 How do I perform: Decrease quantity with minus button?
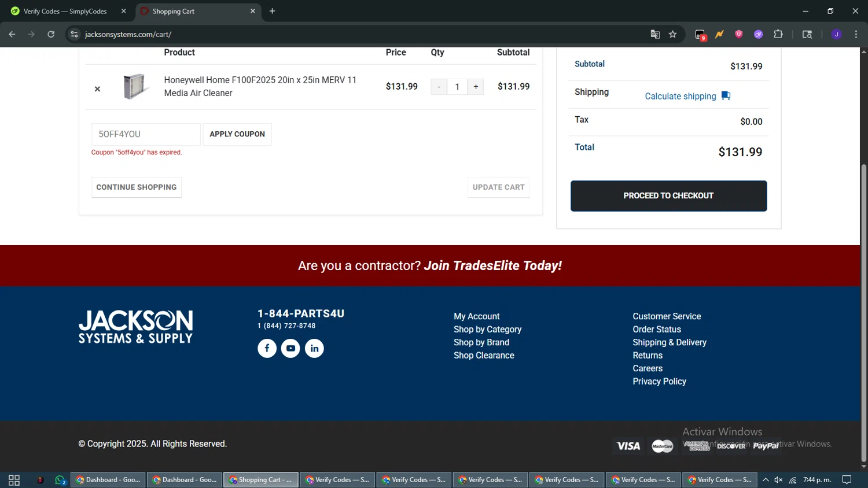[x=439, y=87]
